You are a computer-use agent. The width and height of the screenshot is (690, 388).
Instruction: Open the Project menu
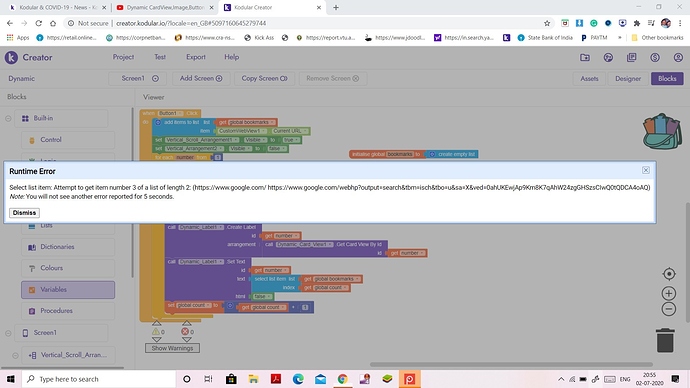[123, 57]
